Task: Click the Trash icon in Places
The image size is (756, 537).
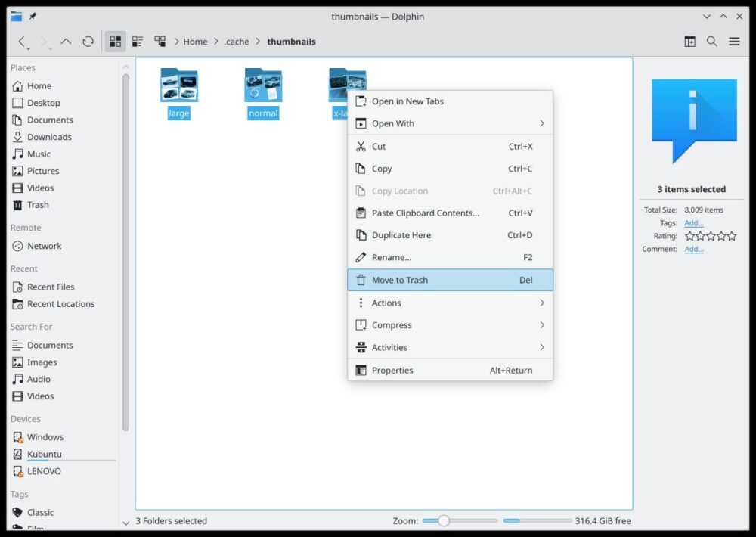Action: click(x=18, y=205)
